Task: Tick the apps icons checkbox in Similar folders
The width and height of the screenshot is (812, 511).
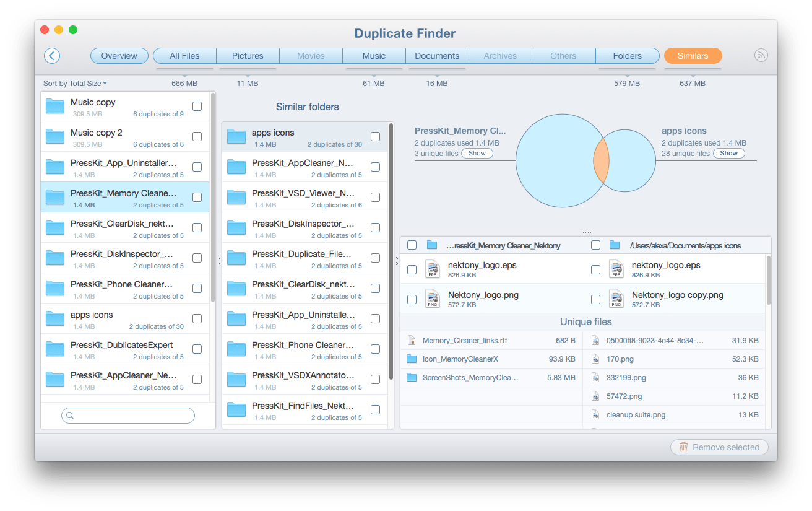Action: click(x=376, y=137)
